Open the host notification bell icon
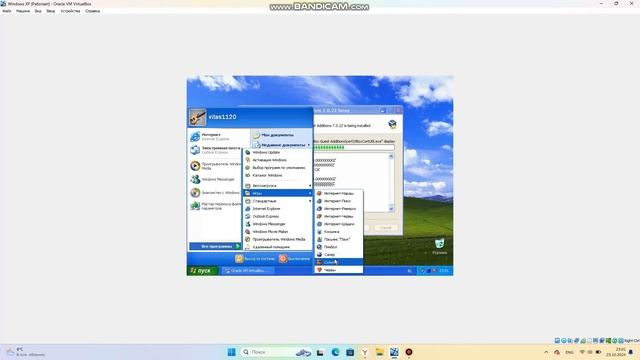640x360 pixels. [x=631, y=352]
